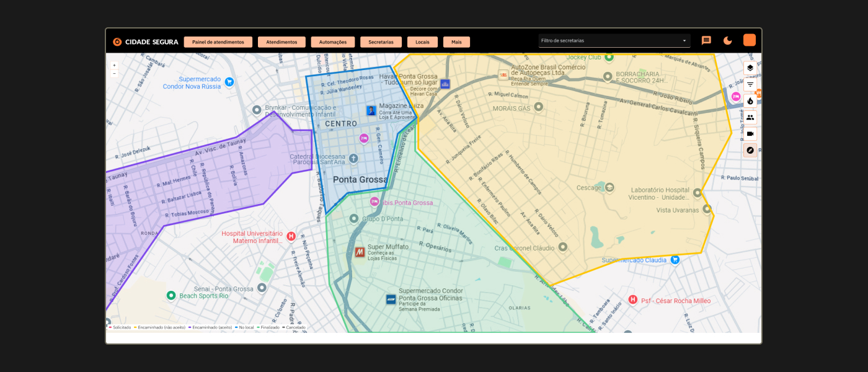Image resolution: width=868 pixels, height=372 pixels.
Task: Open the Atendimentos menu
Action: [281, 42]
